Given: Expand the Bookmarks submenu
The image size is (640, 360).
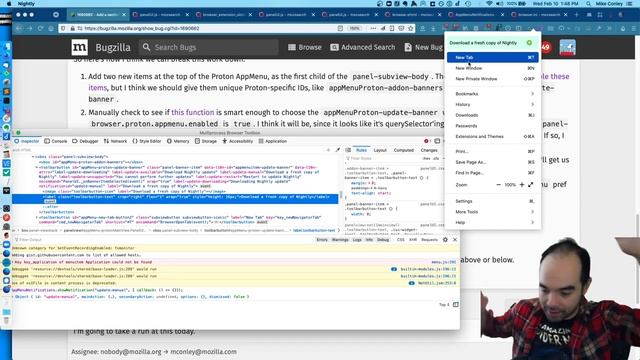Looking at the screenshot, I should (493, 94).
